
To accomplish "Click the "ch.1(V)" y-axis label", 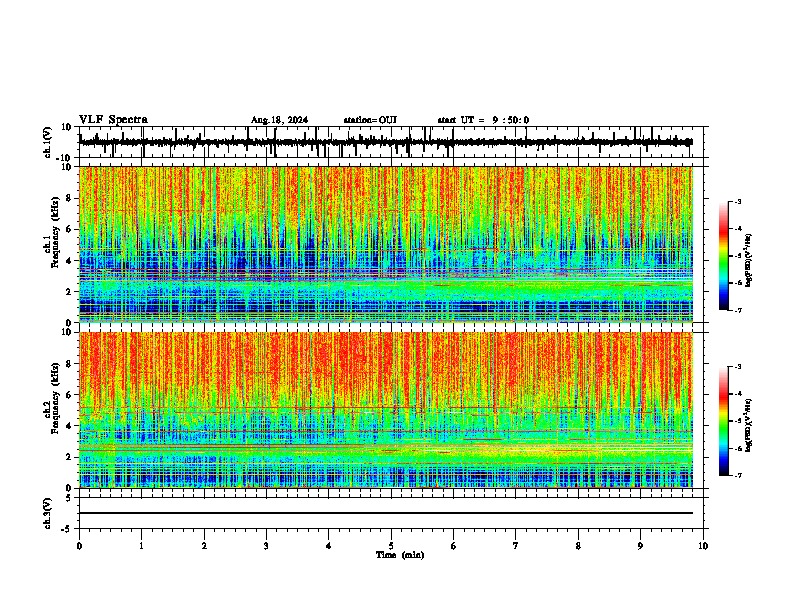I will tap(48, 142).
